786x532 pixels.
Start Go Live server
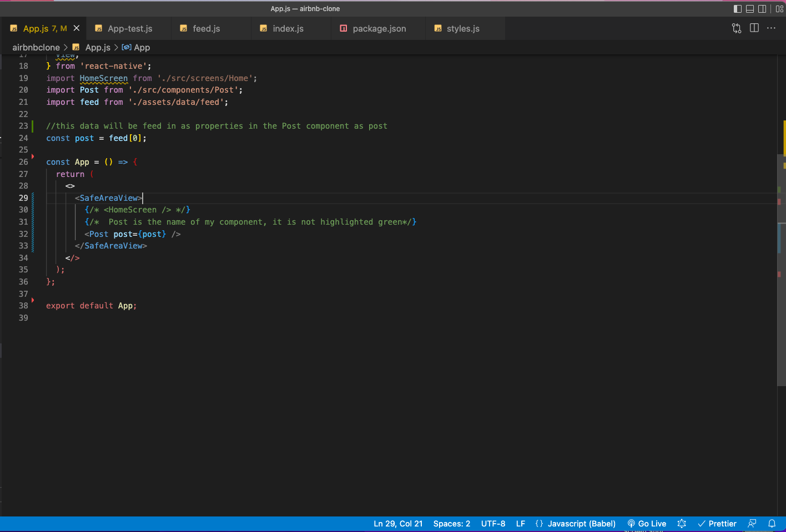(x=647, y=524)
